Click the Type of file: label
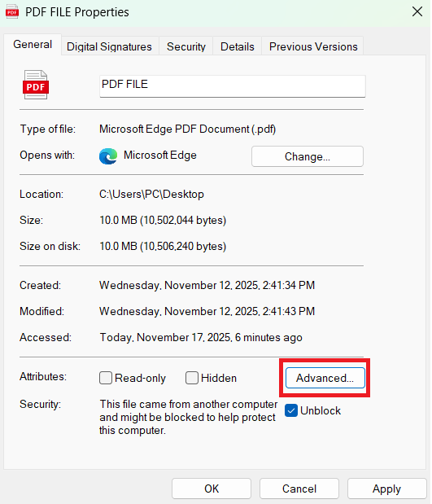This screenshot has height=504, width=432. coord(48,129)
